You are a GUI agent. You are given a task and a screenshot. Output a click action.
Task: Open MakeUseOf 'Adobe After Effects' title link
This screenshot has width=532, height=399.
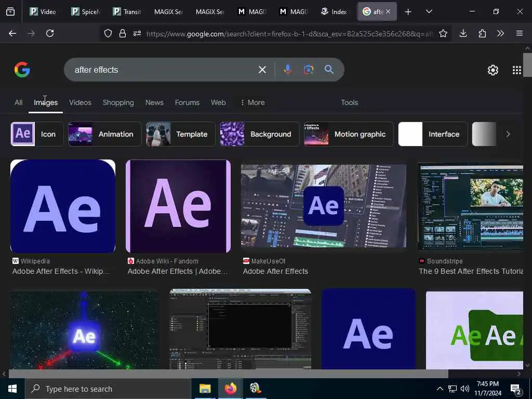coord(275,271)
